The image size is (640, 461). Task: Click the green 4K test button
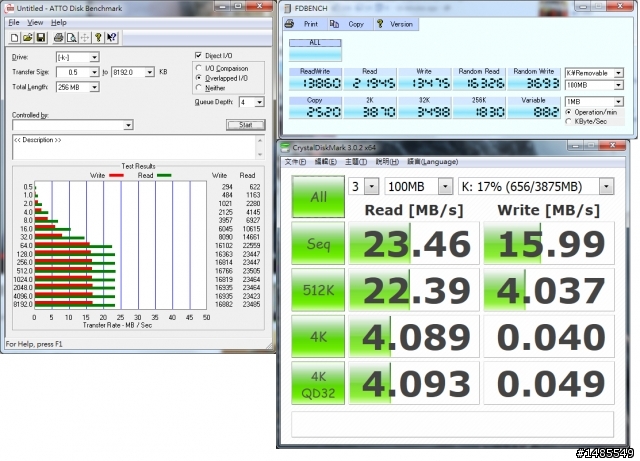pos(318,336)
